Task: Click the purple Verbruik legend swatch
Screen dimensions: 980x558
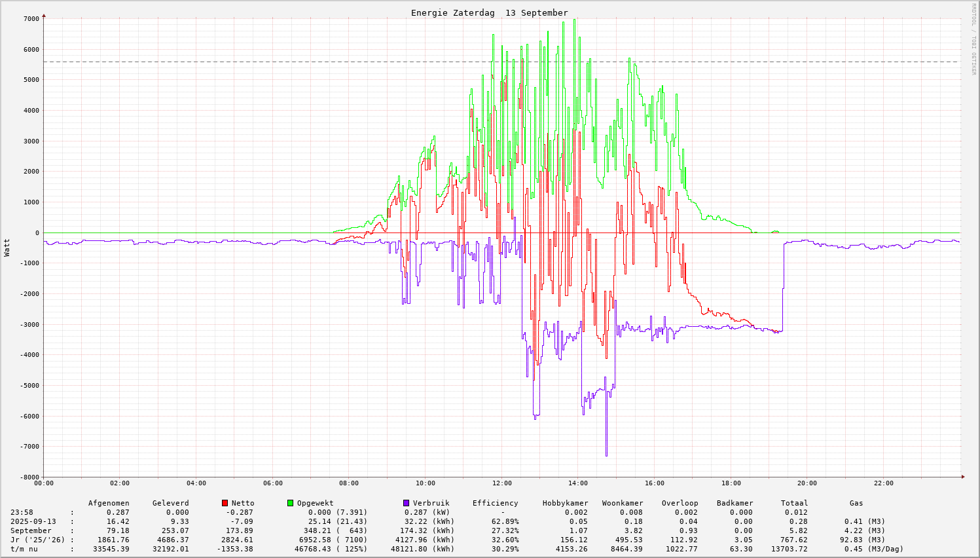Action: pyautogui.click(x=407, y=503)
